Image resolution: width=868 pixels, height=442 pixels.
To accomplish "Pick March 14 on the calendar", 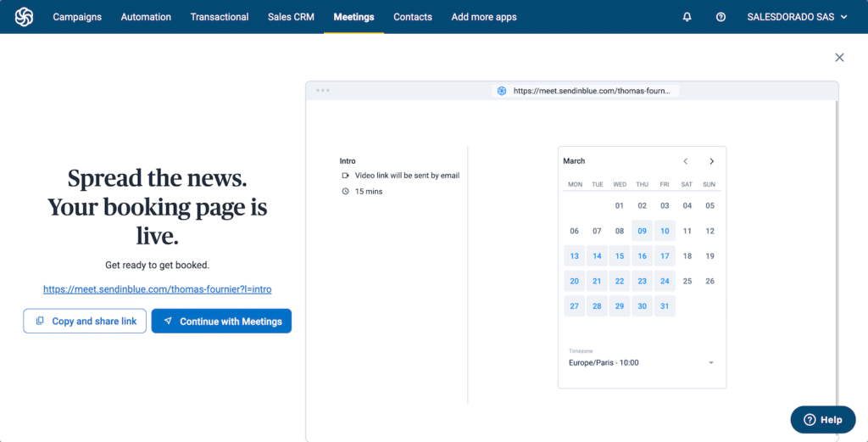I will click(x=597, y=256).
